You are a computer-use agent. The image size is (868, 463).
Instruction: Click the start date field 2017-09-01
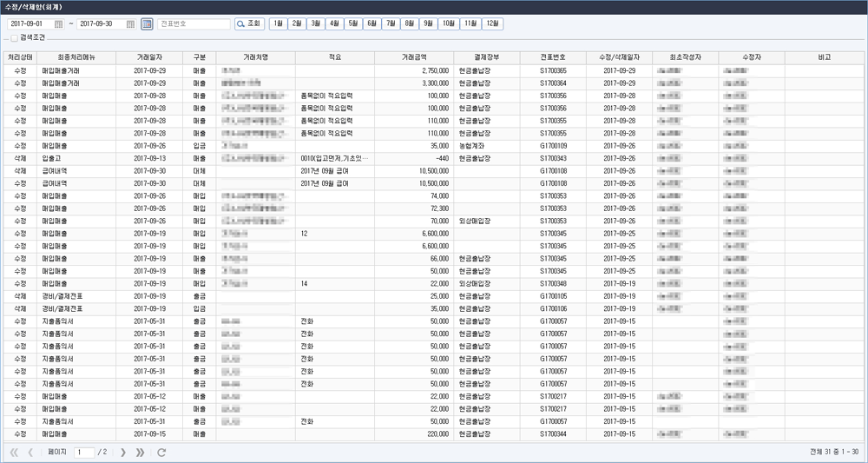pos(30,23)
